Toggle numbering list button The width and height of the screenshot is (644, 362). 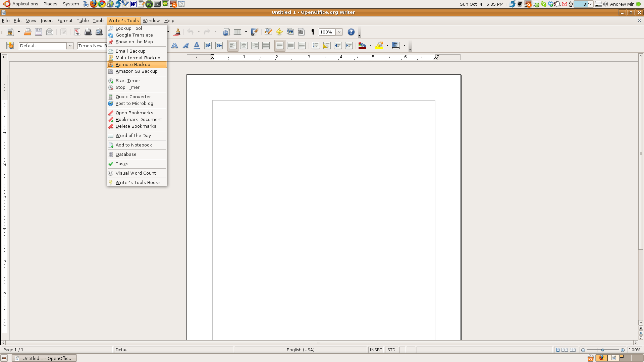click(315, 46)
